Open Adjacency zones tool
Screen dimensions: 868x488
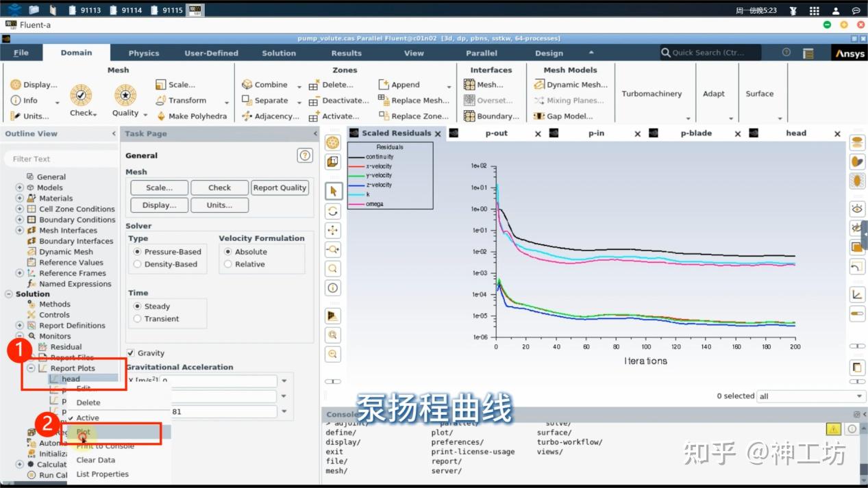(247, 116)
